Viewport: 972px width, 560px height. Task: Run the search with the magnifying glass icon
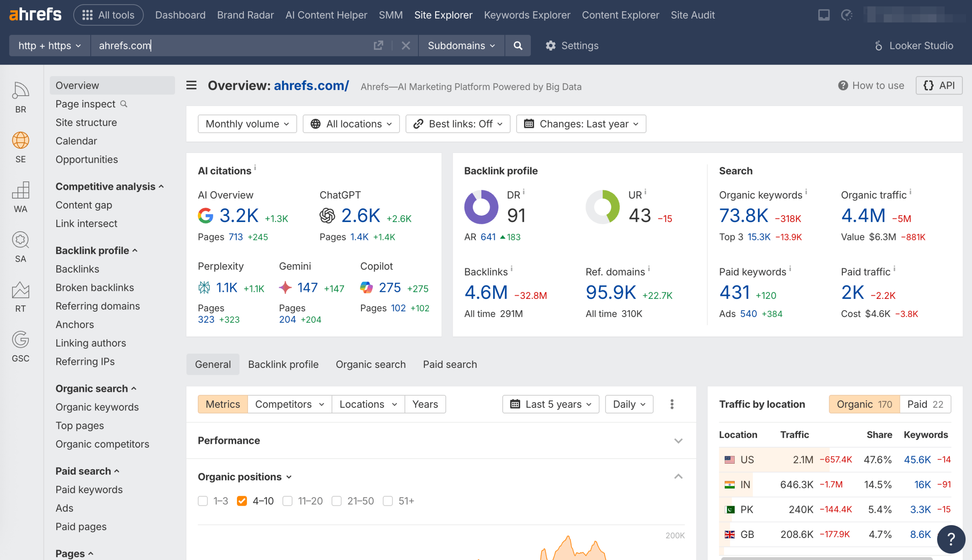point(518,46)
